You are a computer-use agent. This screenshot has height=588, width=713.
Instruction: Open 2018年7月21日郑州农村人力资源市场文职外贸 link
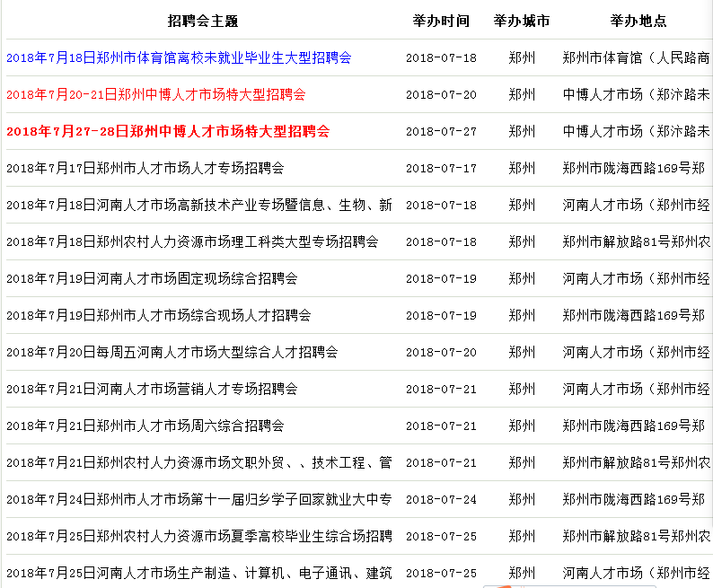[199, 462]
